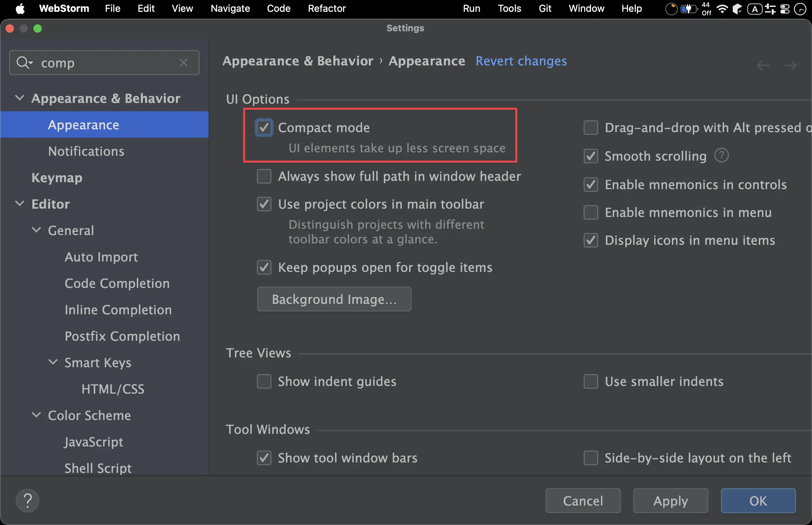Collapse the Appearance & Behavior tree node
Image resolution: width=812 pixels, height=525 pixels.
tap(20, 98)
